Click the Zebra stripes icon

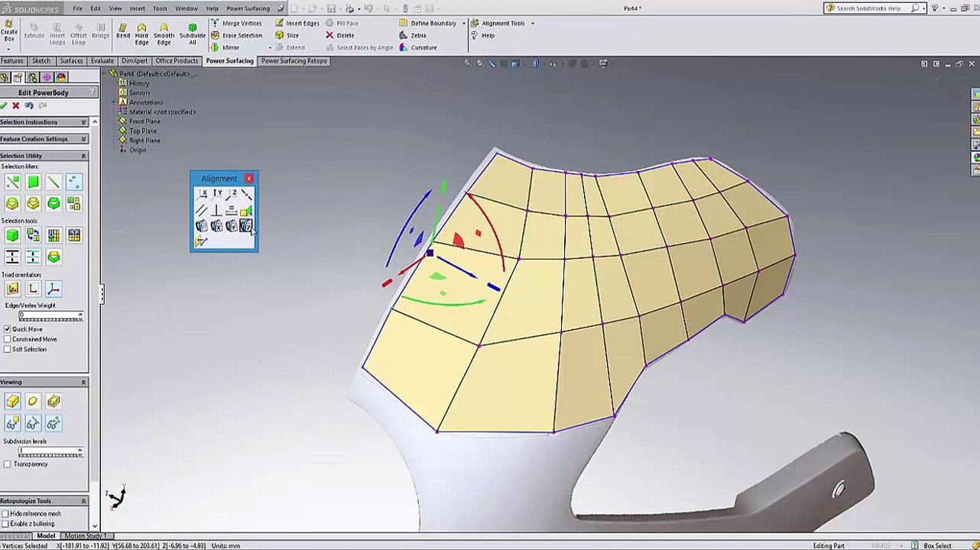coord(404,35)
